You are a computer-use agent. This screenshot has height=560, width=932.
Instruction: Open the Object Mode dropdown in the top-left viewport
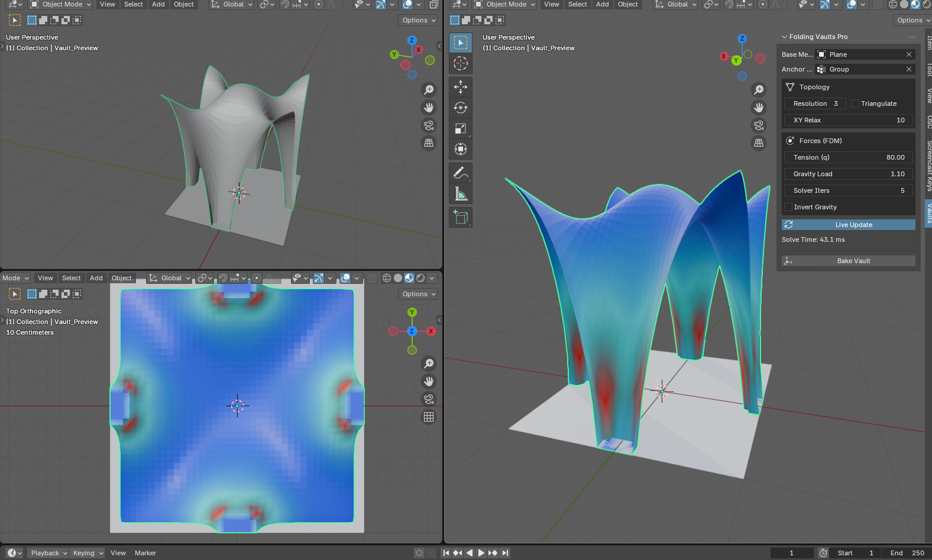[61, 4]
